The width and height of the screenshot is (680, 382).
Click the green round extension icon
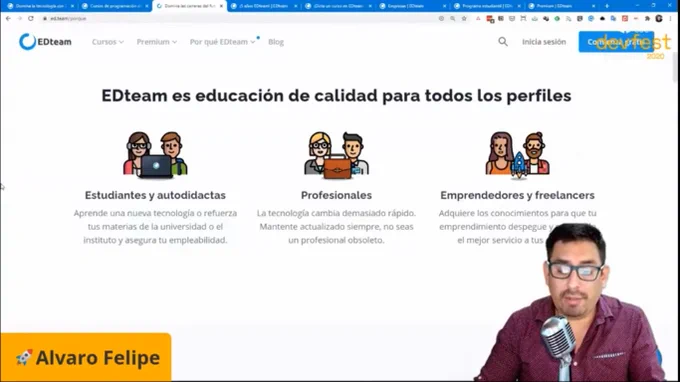[x=557, y=19]
